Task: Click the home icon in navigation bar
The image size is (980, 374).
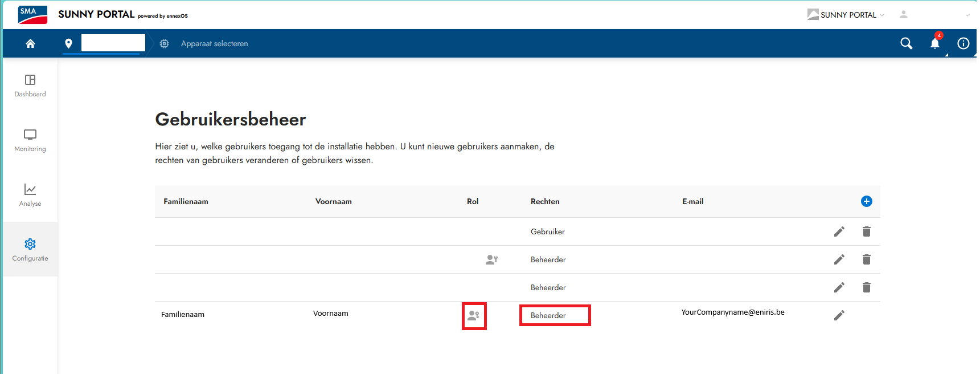Action: coord(30,43)
